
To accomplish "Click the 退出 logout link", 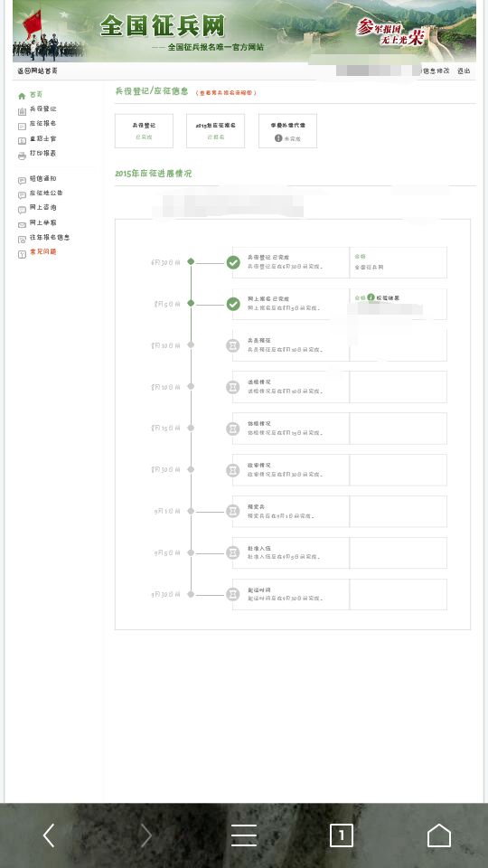I will [464, 71].
